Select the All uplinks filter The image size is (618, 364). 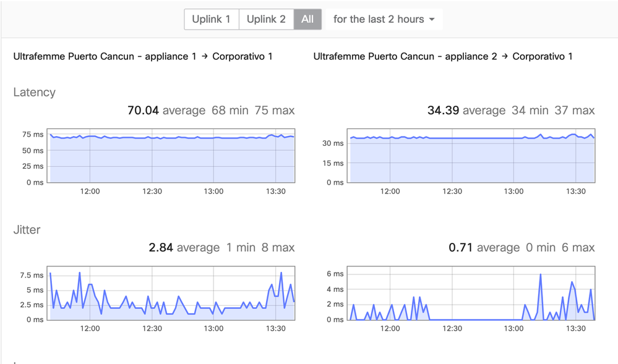(307, 19)
